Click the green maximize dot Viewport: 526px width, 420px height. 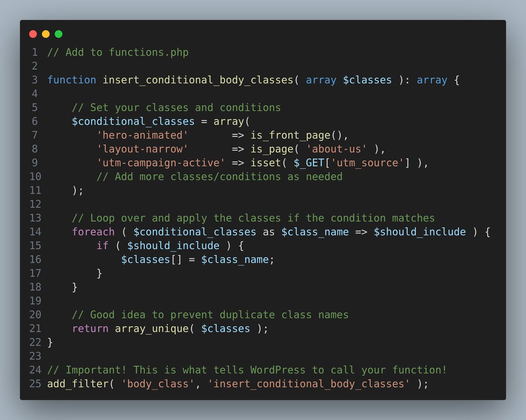(x=58, y=34)
